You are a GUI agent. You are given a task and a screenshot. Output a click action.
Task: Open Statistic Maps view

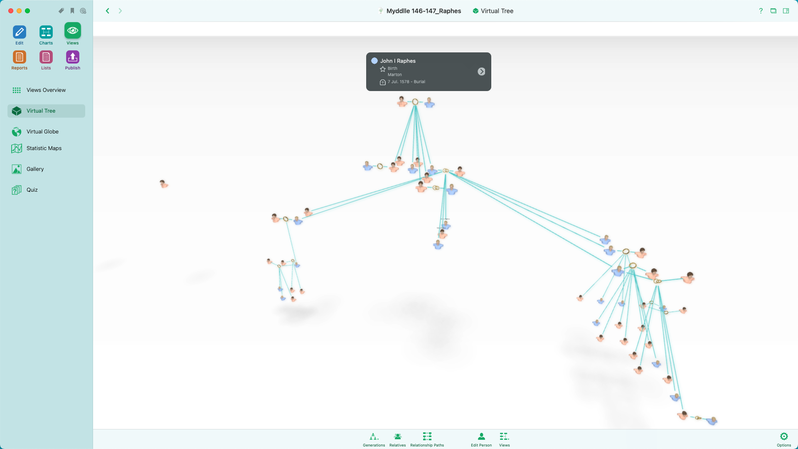[46, 148]
